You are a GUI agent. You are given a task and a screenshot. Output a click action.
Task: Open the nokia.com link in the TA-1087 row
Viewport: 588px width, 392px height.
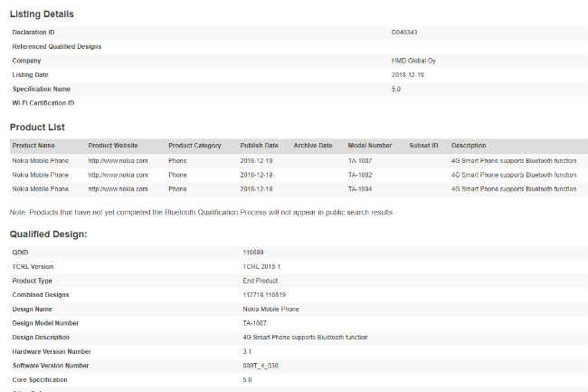(118, 160)
